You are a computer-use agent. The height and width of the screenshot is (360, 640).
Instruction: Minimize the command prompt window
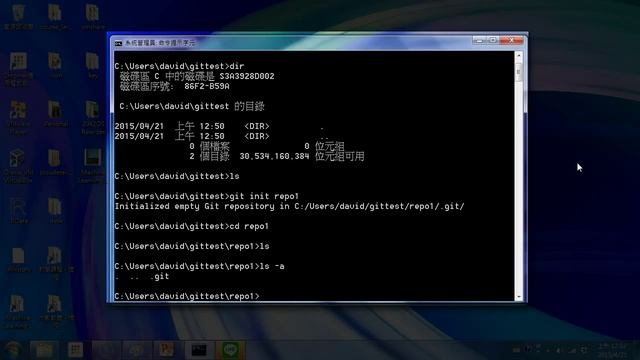click(480, 40)
